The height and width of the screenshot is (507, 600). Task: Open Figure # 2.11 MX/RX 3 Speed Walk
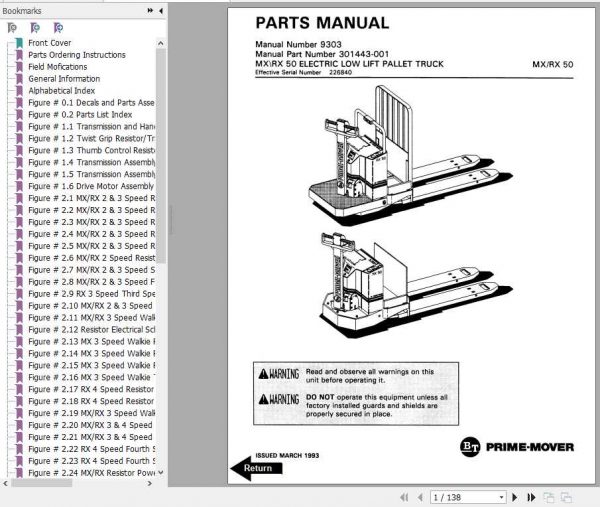coord(91,317)
